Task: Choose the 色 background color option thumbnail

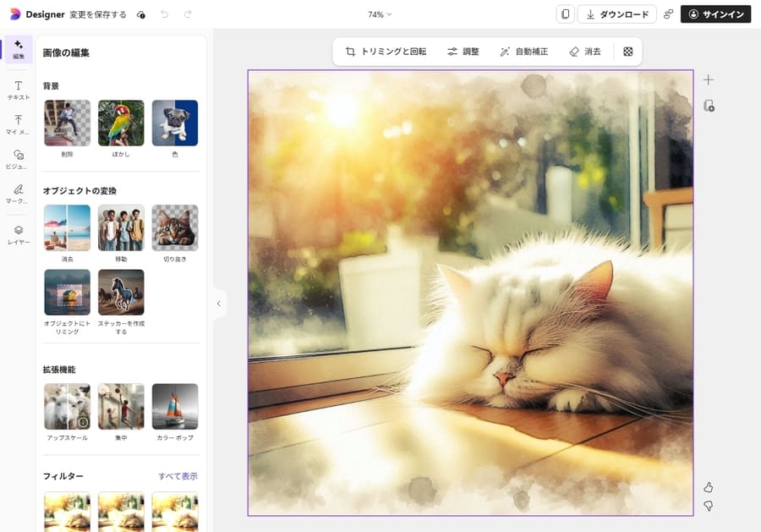Action: click(x=175, y=123)
